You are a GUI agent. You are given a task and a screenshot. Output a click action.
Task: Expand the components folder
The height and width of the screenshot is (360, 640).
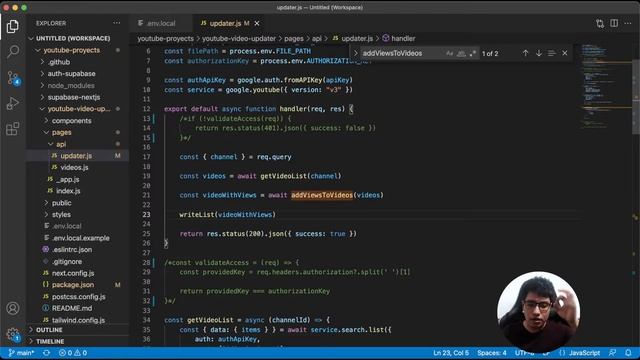coord(71,121)
